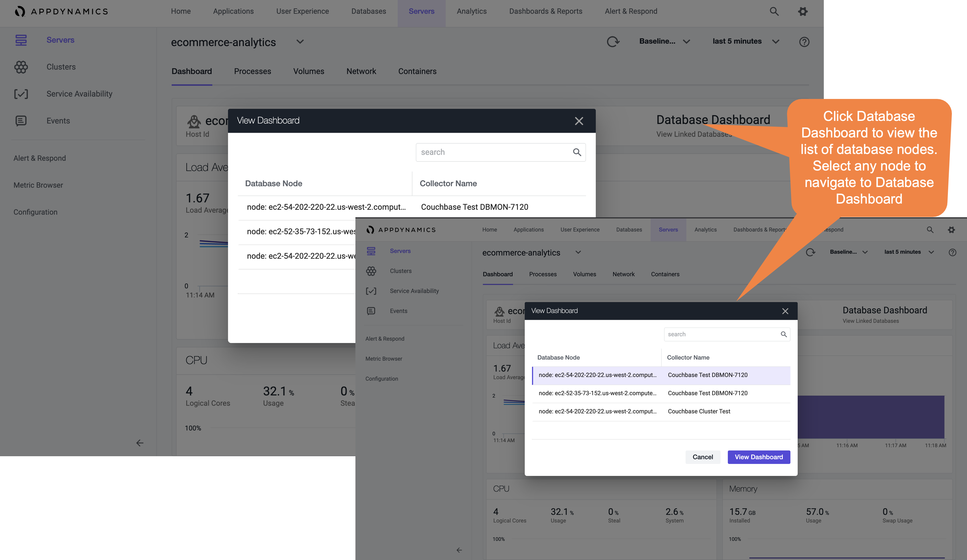Open last 5 minutes dropdown in front window
This screenshot has width=967, height=560.
(909, 252)
